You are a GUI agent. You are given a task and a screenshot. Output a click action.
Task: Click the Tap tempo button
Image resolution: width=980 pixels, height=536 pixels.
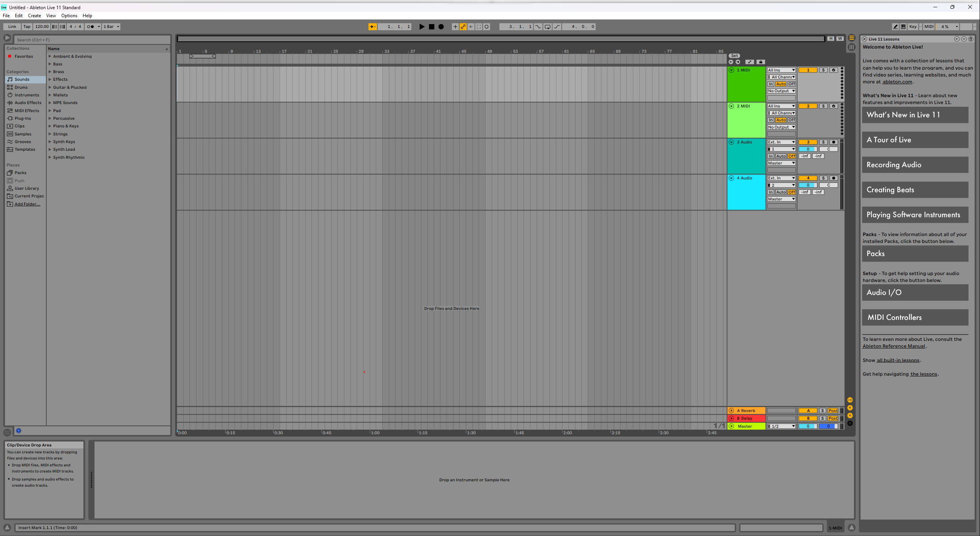tap(27, 27)
